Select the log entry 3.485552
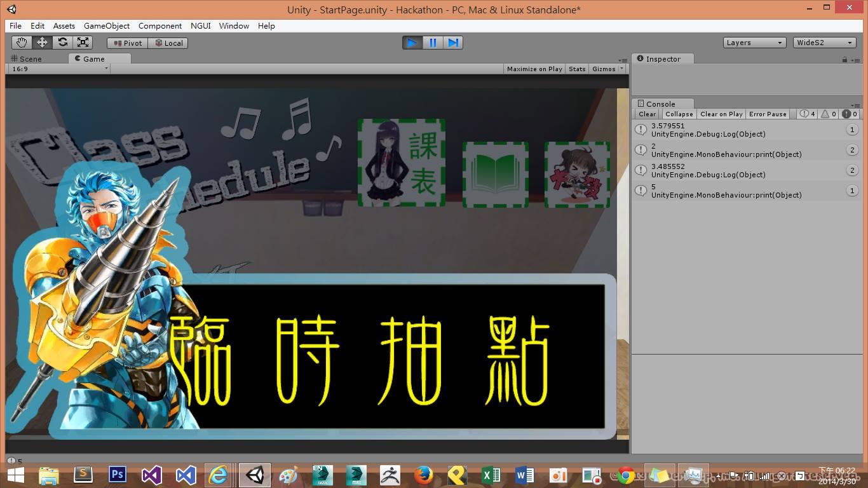This screenshot has height=488, width=868. [x=747, y=170]
